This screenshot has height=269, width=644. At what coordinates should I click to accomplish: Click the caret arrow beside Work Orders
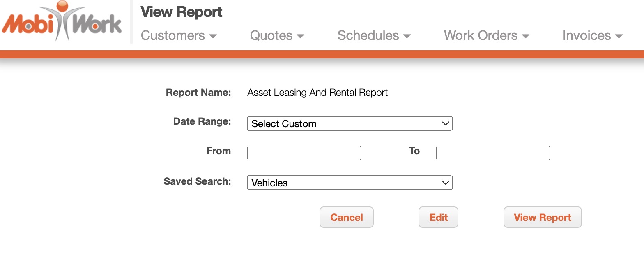525,36
